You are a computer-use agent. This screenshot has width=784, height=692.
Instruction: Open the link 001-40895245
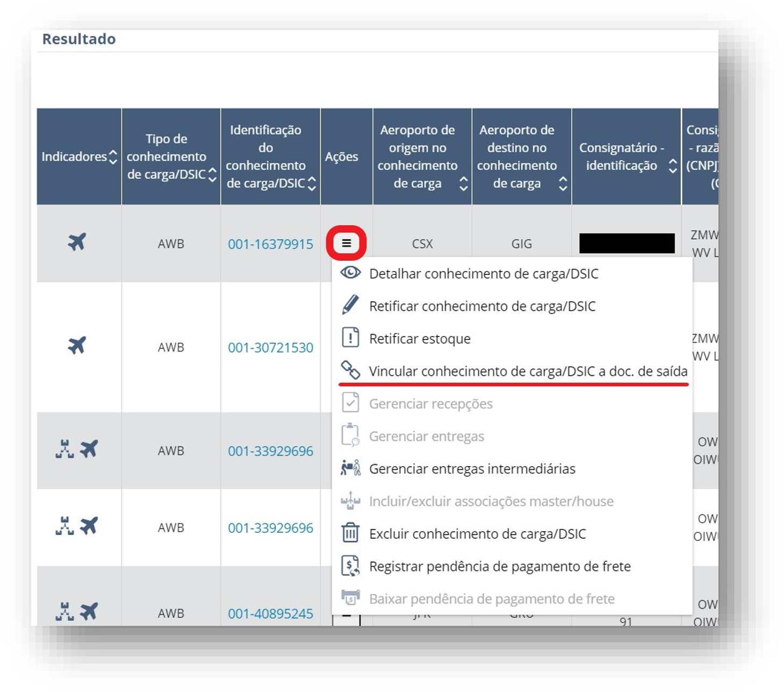[270, 613]
